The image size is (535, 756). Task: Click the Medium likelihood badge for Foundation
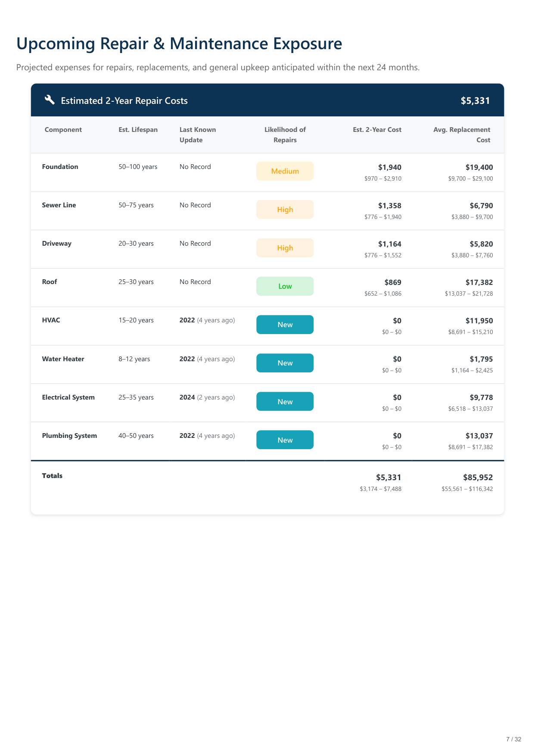pyautogui.click(x=285, y=171)
